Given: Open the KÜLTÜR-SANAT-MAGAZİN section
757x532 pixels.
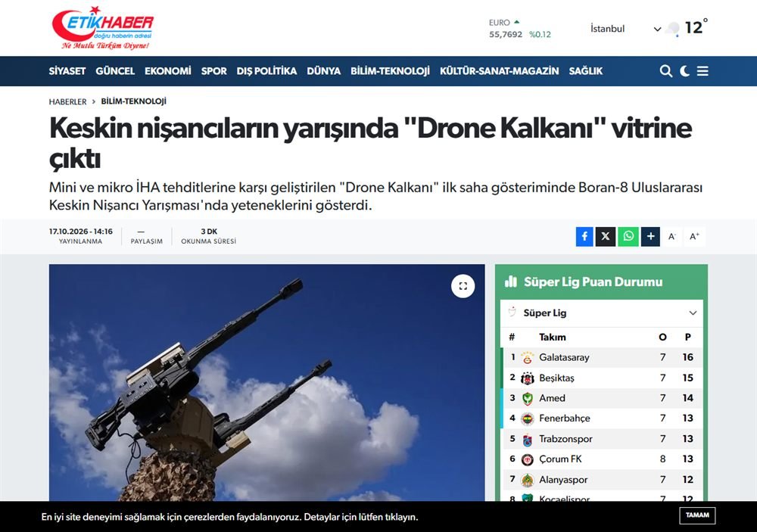Looking at the screenshot, I should coord(499,71).
